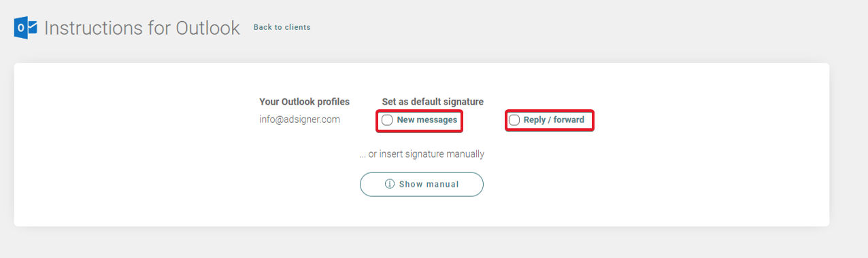Tick the Reply / forward checkbox
868x258 pixels.
(514, 120)
